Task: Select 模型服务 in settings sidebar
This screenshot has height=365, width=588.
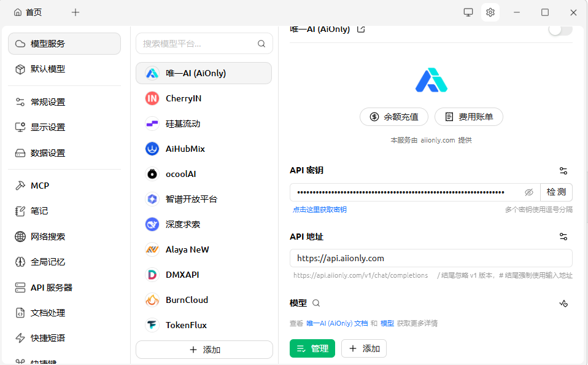Action: 64,44
